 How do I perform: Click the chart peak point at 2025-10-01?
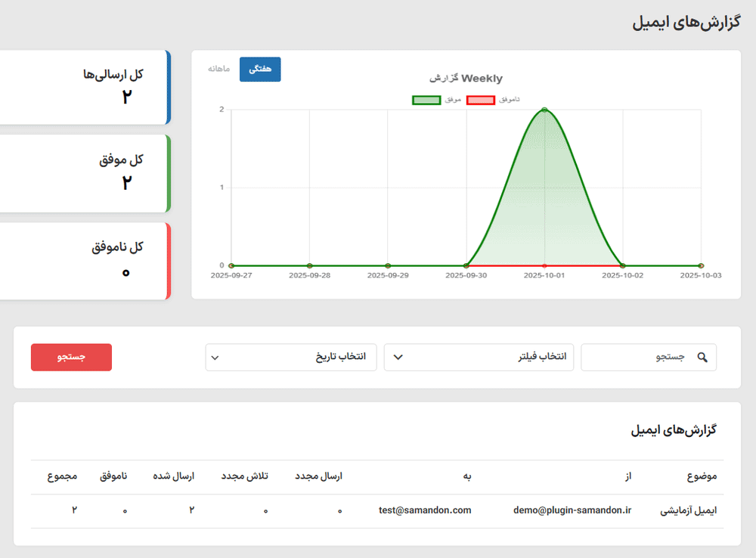pos(544,110)
